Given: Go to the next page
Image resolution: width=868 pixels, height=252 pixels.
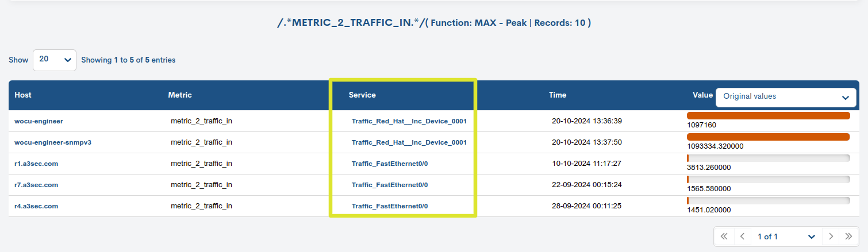Looking at the screenshot, I should click(x=831, y=237).
